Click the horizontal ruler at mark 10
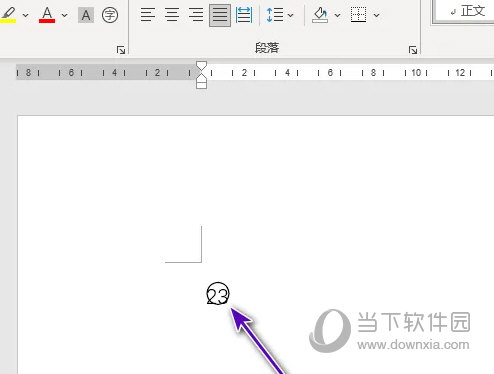 click(416, 73)
